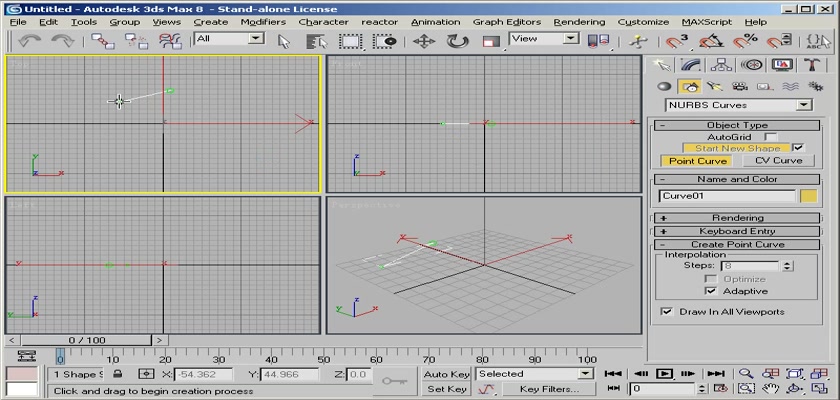Select the Select and Link tool

(102, 41)
